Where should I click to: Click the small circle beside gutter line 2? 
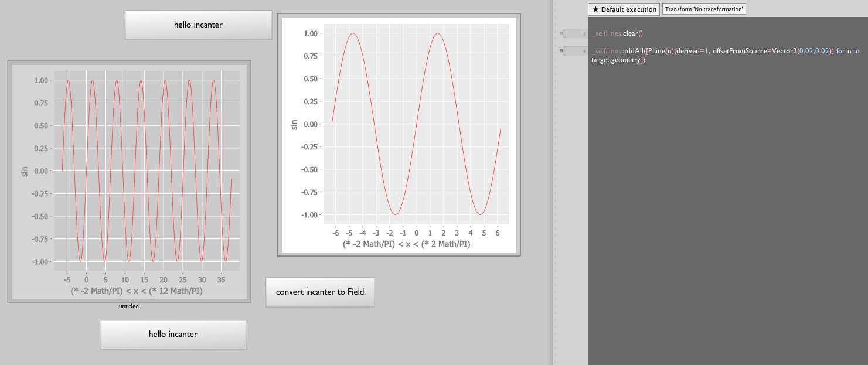click(561, 33)
